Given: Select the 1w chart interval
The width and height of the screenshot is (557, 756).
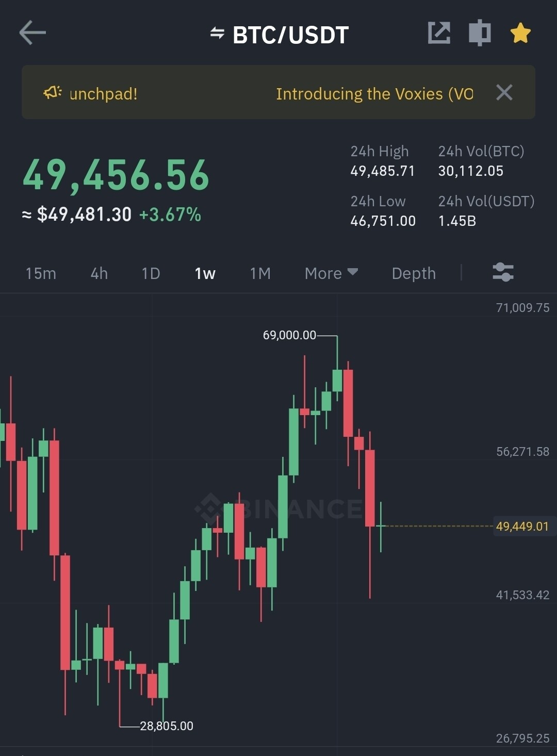Looking at the screenshot, I should coord(205,273).
